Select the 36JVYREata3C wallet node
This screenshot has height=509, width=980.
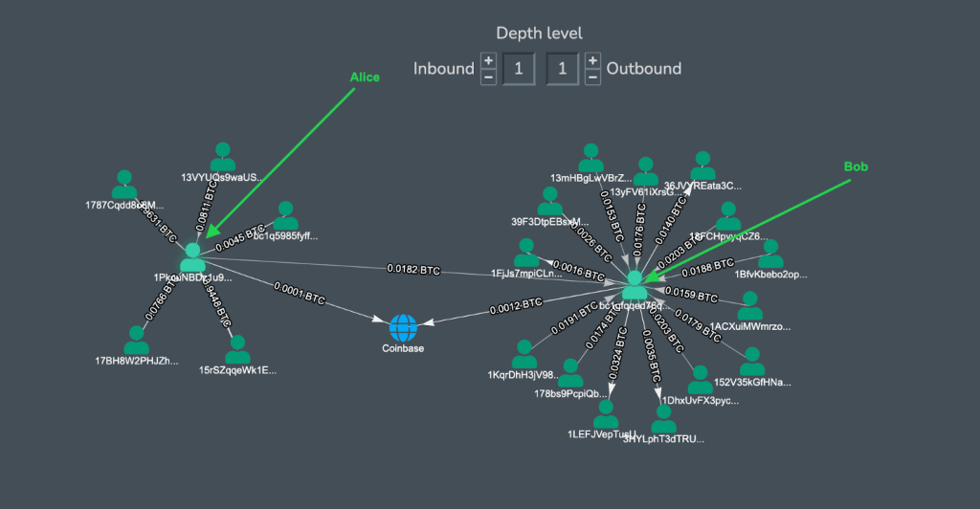[702, 166]
